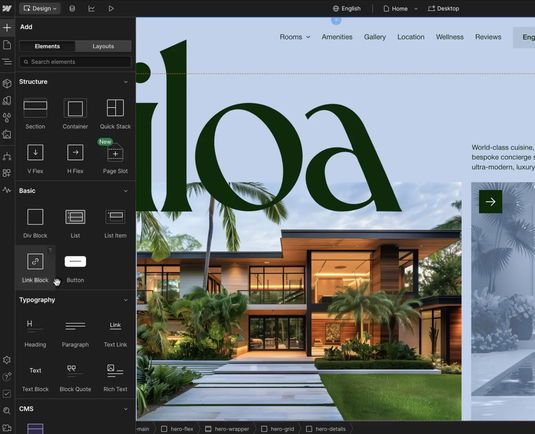This screenshot has height=434, width=535.
Task: Click the Reviews nav link
Action: 488,37
